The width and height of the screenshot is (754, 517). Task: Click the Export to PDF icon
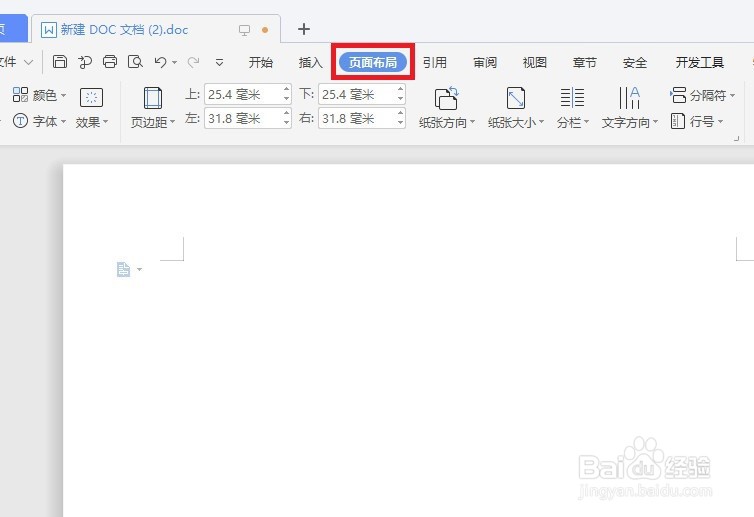(85, 62)
